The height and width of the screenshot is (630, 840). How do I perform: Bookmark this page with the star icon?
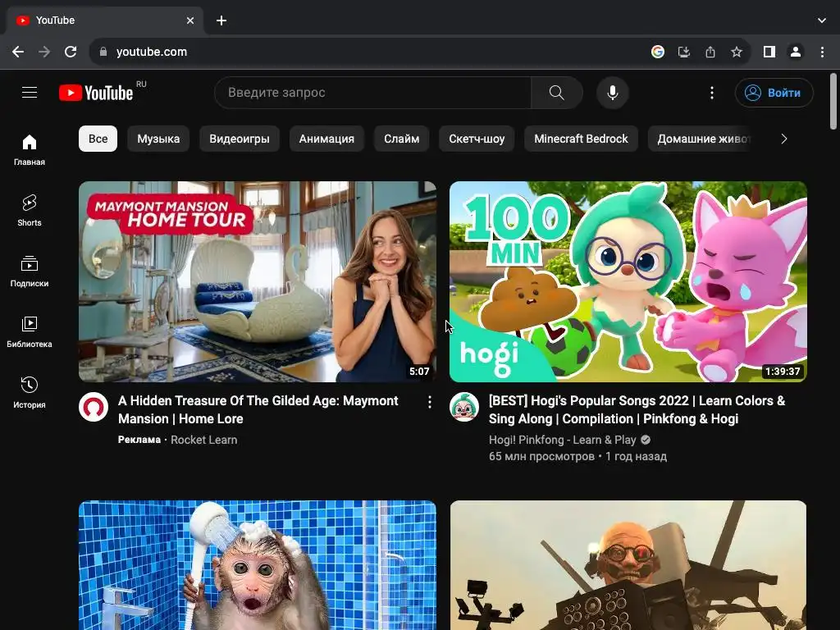[x=736, y=52]
